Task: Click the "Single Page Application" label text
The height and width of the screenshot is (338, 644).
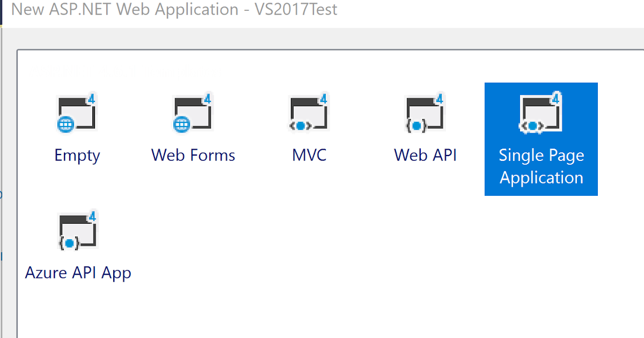Action: 541,166
